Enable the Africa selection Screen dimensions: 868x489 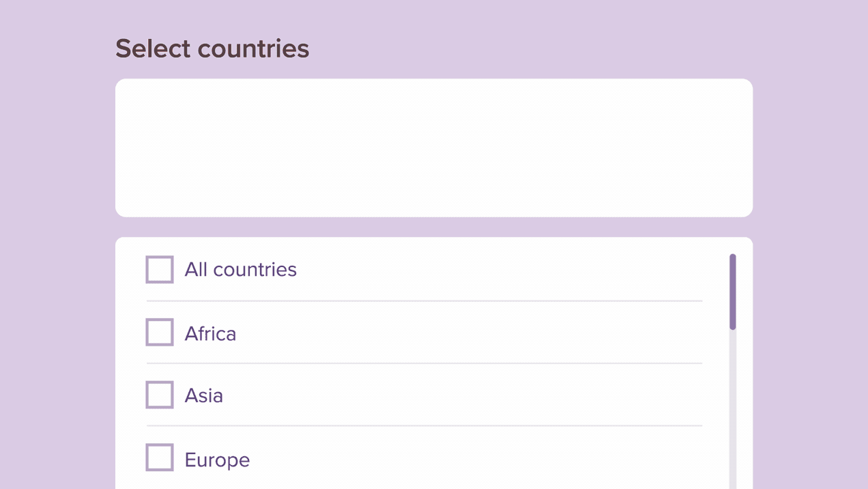pos(158,332)
